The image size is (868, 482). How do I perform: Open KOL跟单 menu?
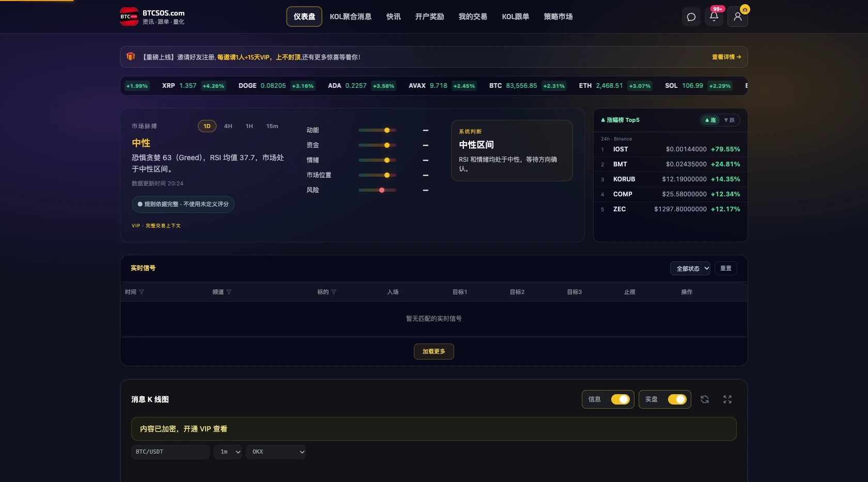[516, 17]
